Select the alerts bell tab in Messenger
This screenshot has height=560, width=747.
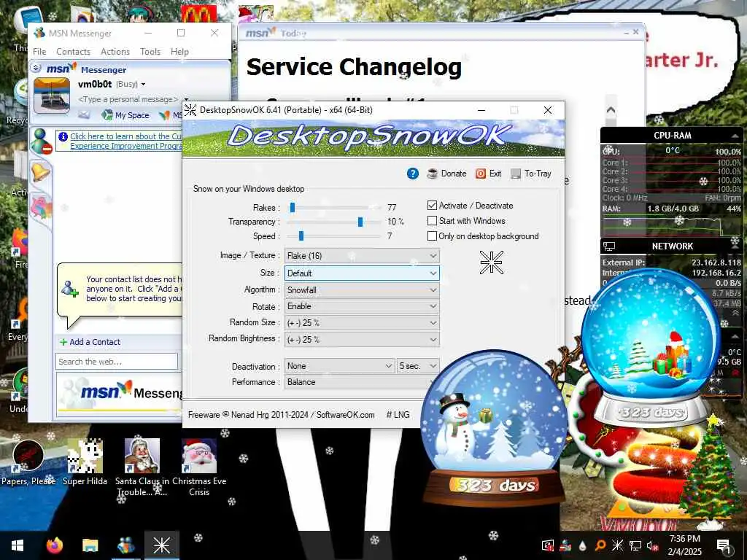click(41, 172)
